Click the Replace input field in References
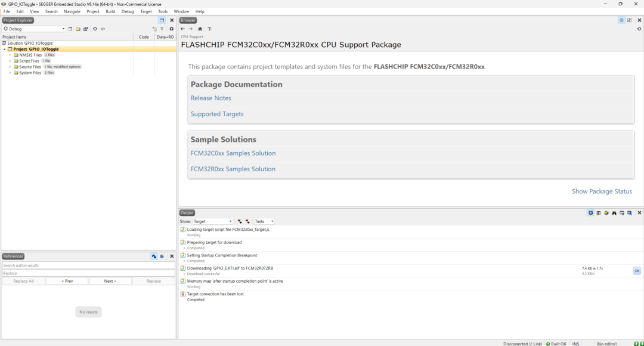 (x=88, y=273)
